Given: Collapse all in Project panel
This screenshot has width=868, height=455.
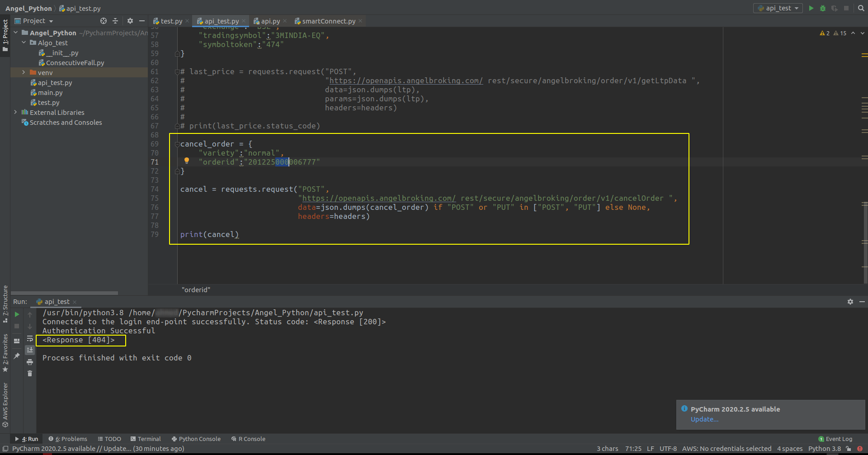Looking at the screenshot, I should (115, 21).
